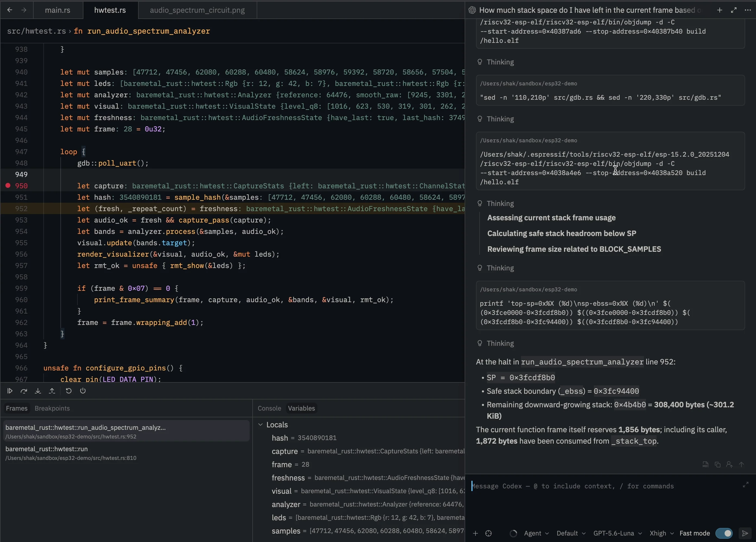Select the Variables tab
The height and width of the screenshot is (542, 756).
[x=301, y=408]
